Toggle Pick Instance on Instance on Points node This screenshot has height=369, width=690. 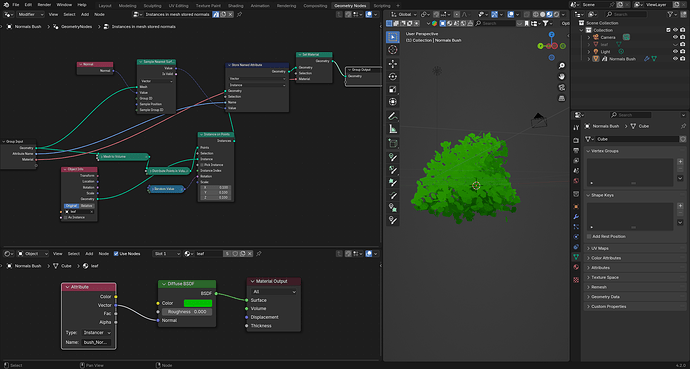coord(202,164)
